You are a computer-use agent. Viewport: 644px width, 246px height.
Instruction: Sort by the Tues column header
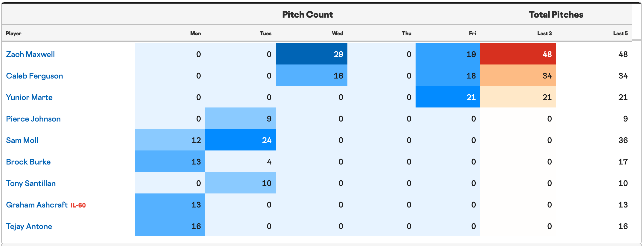click(266, 33)
